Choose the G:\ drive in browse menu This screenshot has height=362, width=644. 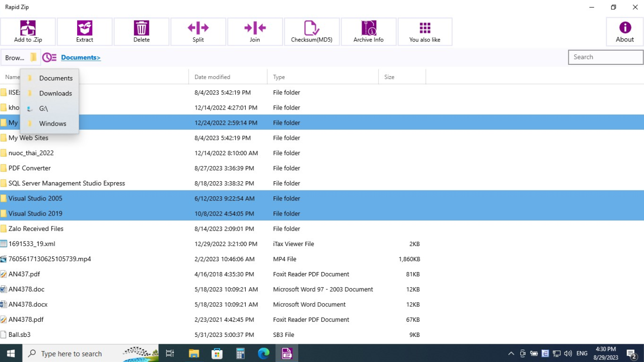tap(43, 109)
